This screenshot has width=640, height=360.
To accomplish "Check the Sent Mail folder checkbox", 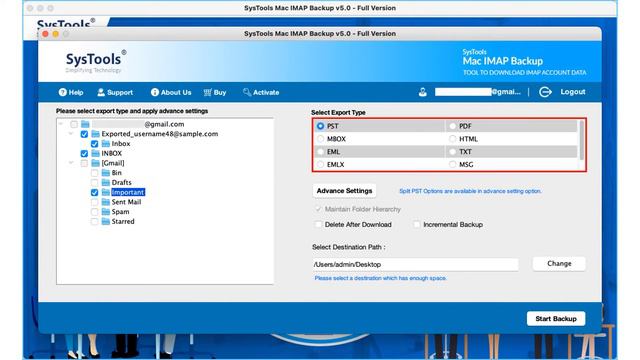I will coord(94,202).
